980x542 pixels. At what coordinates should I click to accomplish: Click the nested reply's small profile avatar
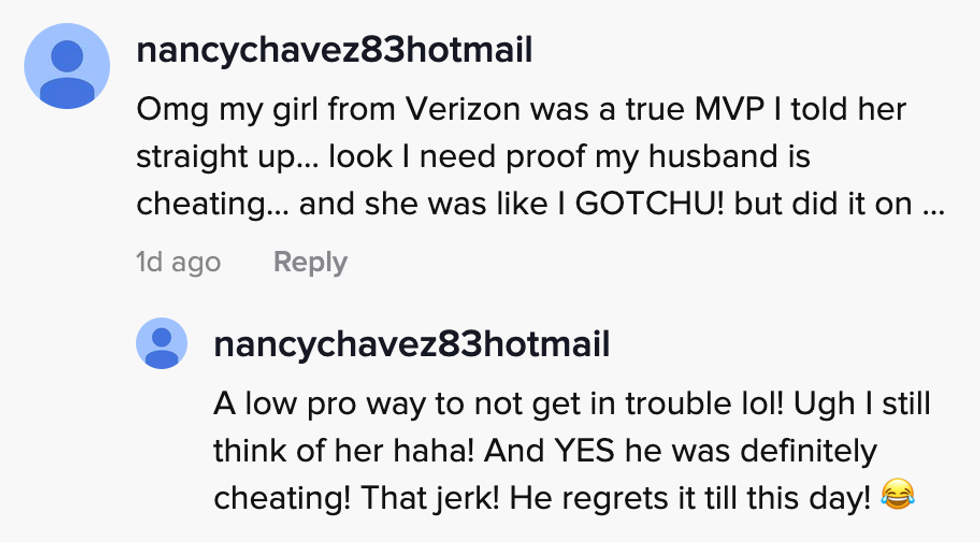pos(162,344)
